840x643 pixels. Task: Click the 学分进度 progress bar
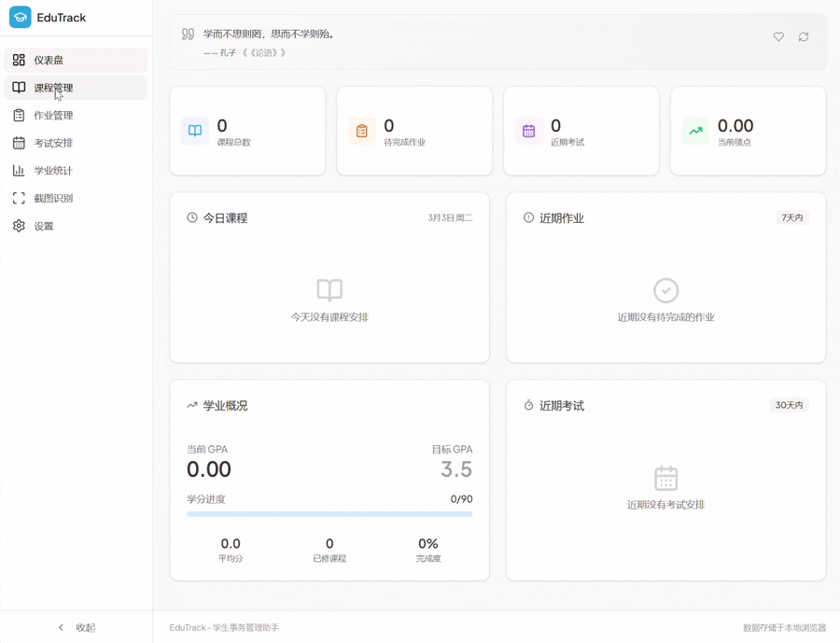click(329, 513)
